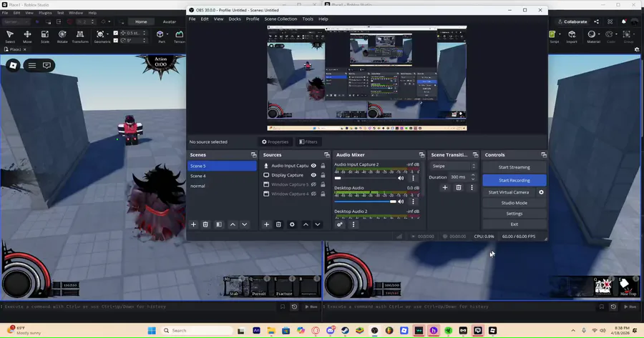Viewport: 644px width, 338px height.
Task: Delete selected source with Sources trash icon
Action: [278, 224]
